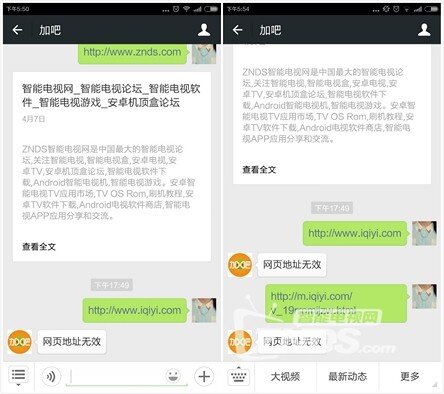
Task: Tap 查看全文 in left article card
Action: pyautogui.click(x=39, y=247)
